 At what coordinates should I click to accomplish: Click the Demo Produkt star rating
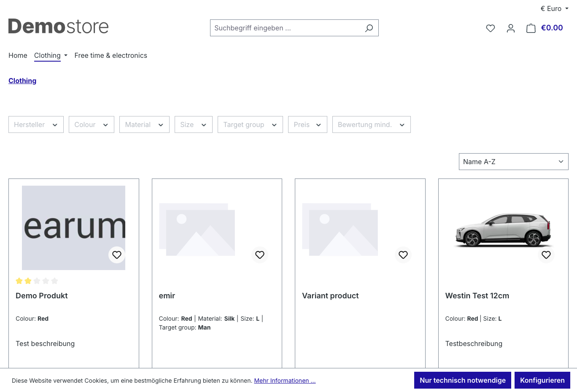37,281
